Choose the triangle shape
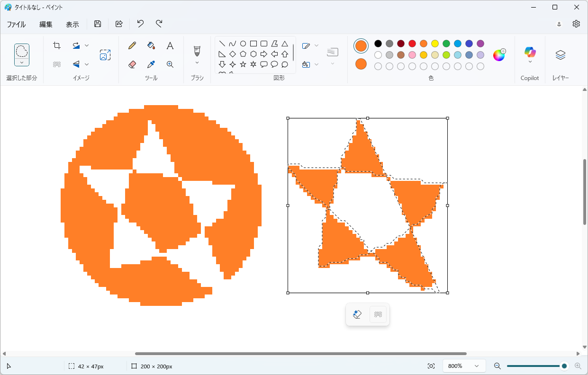Image resolution: width=588 pixels, height=375 pixels. click(x=285, y=44)
